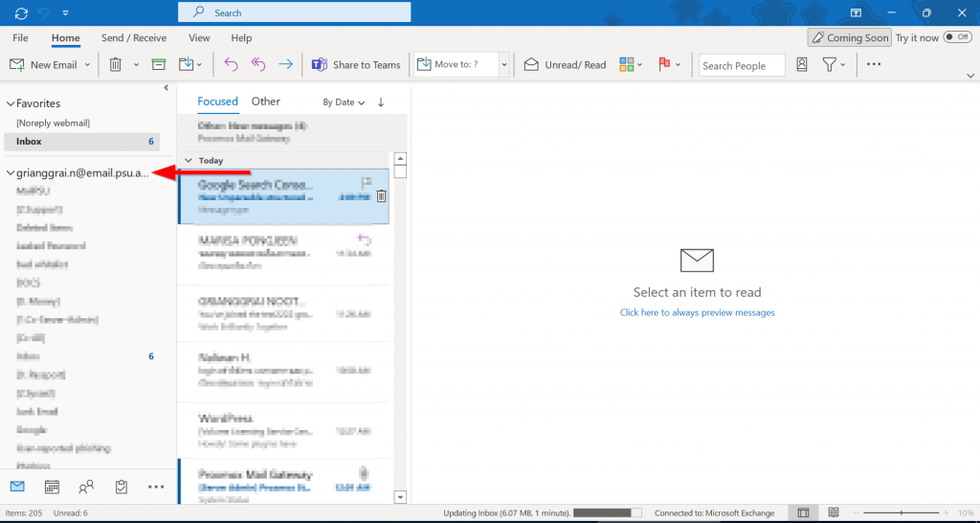Select the Inbox folder under Favorites
980x523 pixels.
coord(82,142)
